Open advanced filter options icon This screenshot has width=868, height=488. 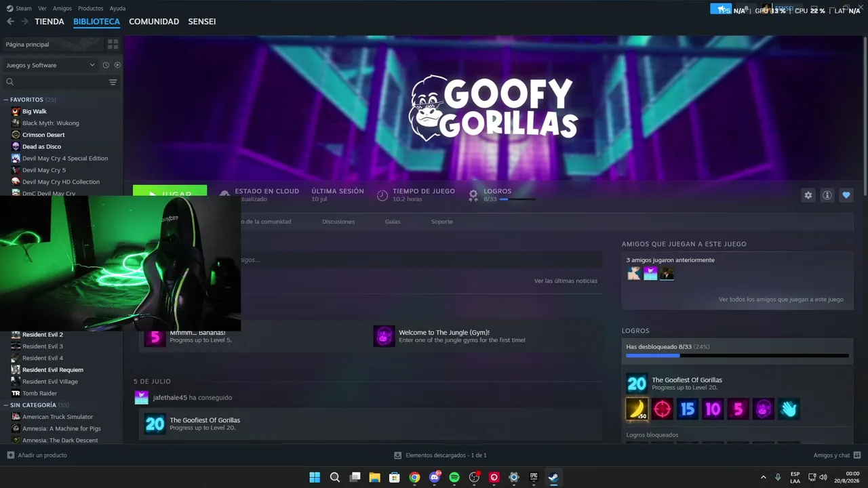[113, 82]
